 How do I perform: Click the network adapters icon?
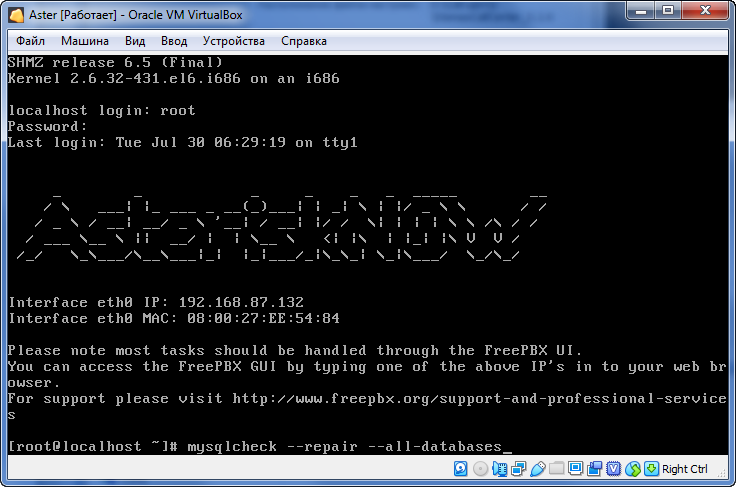[x=519, y=469]
